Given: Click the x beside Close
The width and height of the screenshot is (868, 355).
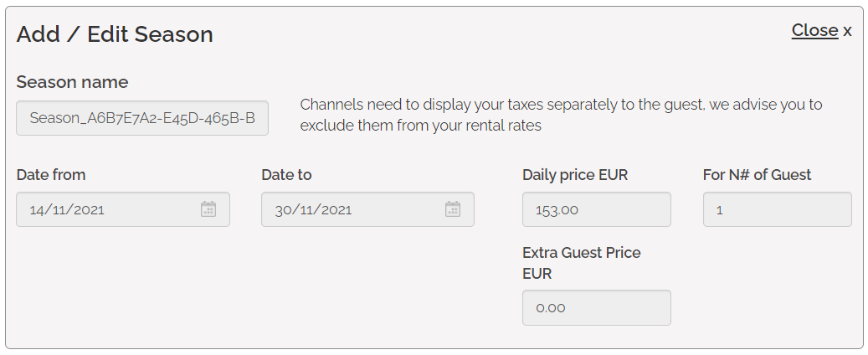Looking at the screenshot, I should 847,31.
